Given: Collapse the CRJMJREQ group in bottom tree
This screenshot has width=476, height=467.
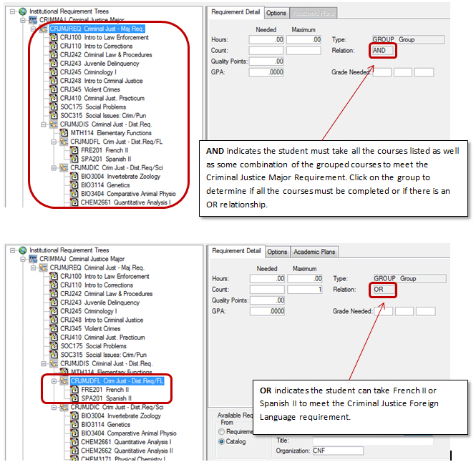Looking at the screenshot, I should [x=34, y=267].
